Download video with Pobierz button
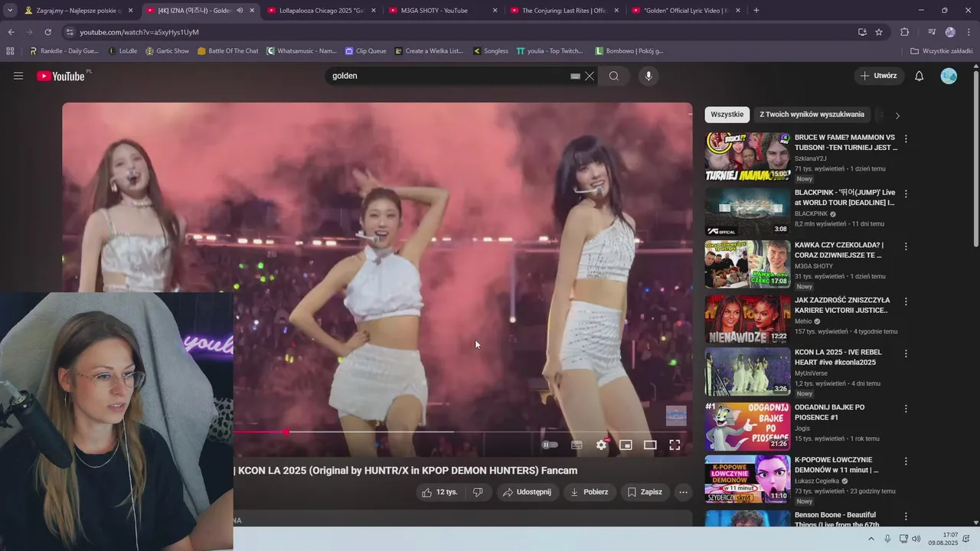The width and height of the screenshot is (980, 551). click(x=589, y=492)
